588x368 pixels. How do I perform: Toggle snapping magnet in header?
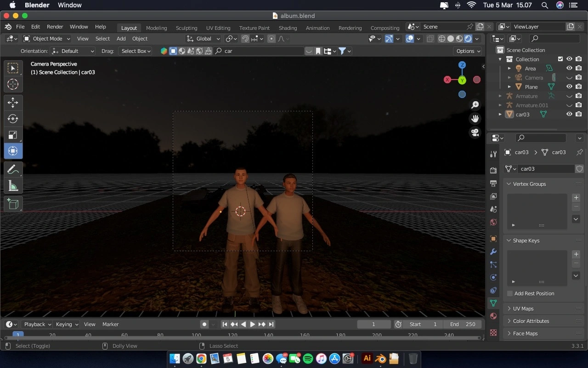click(x=246, y=39)
